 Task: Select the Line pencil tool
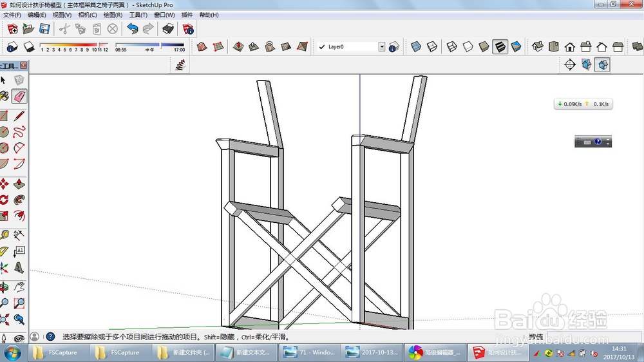[19, 117]
